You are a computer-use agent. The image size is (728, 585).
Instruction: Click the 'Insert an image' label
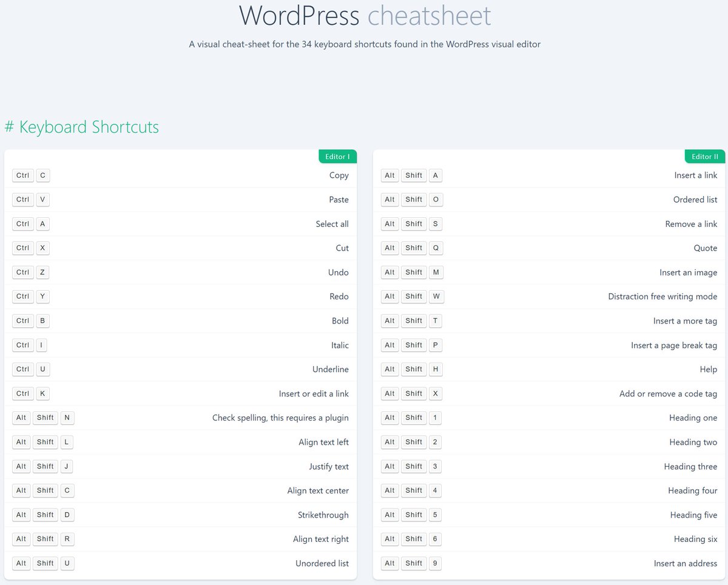click(689, 272)
